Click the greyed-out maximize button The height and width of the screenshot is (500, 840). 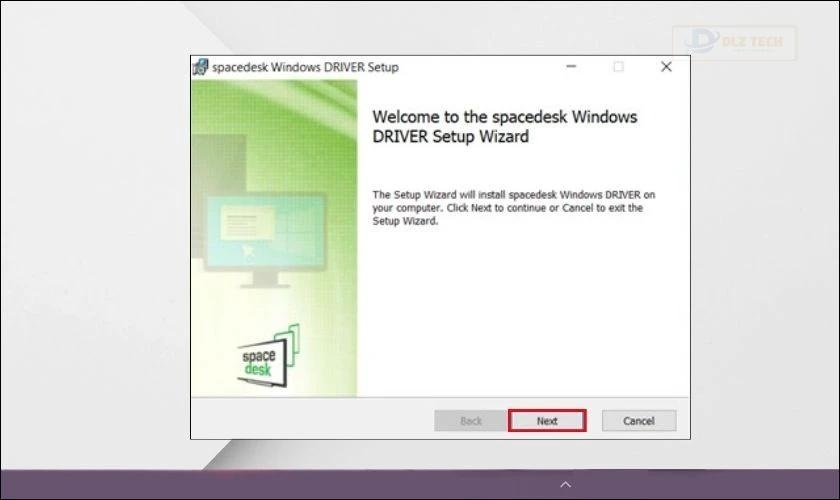(618, 66)
